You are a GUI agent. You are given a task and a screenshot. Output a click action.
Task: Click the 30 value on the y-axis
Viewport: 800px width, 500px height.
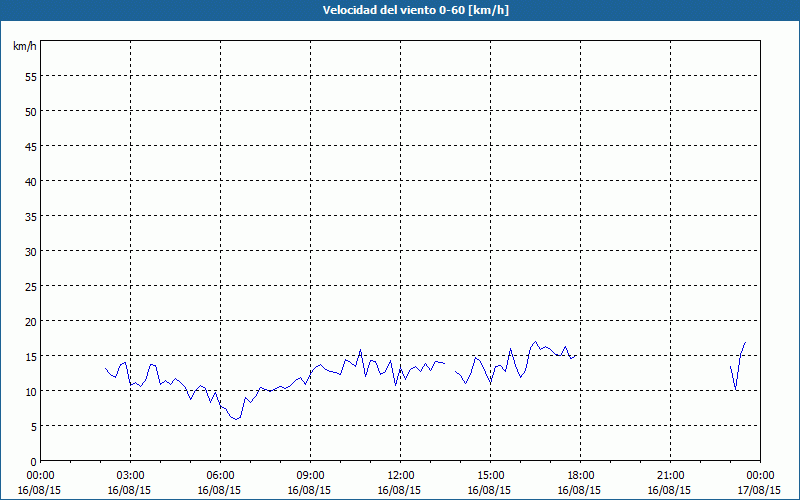[x=30, y=251]
